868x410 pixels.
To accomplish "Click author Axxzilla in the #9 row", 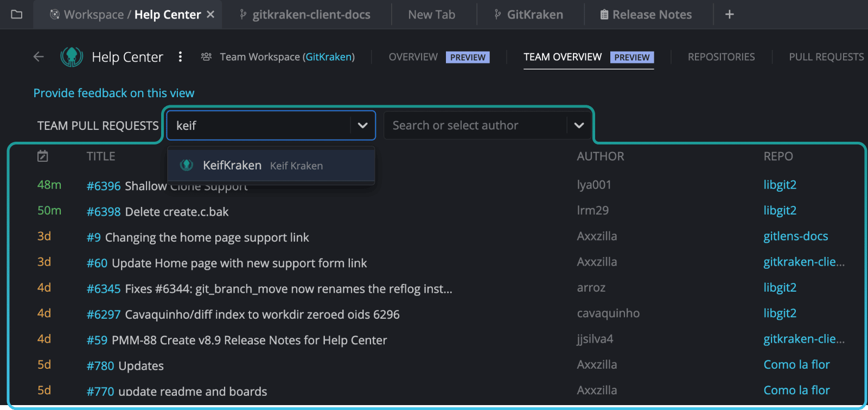I will click(x=597, y=236).
